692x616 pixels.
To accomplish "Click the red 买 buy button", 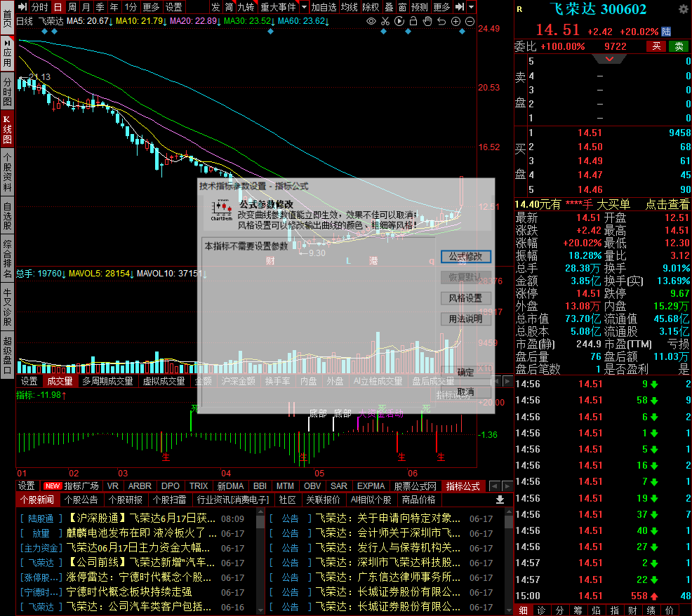I will (x=656, y=46).
